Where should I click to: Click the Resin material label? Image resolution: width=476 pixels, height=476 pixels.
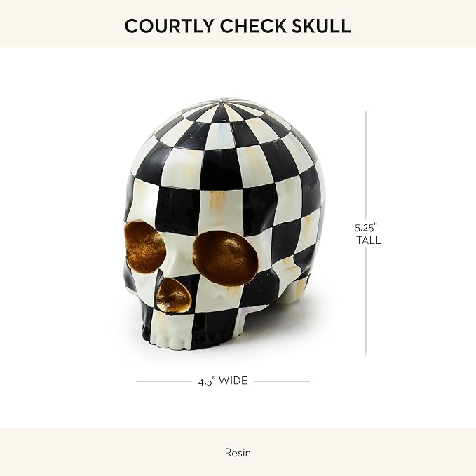coord(238,453)
